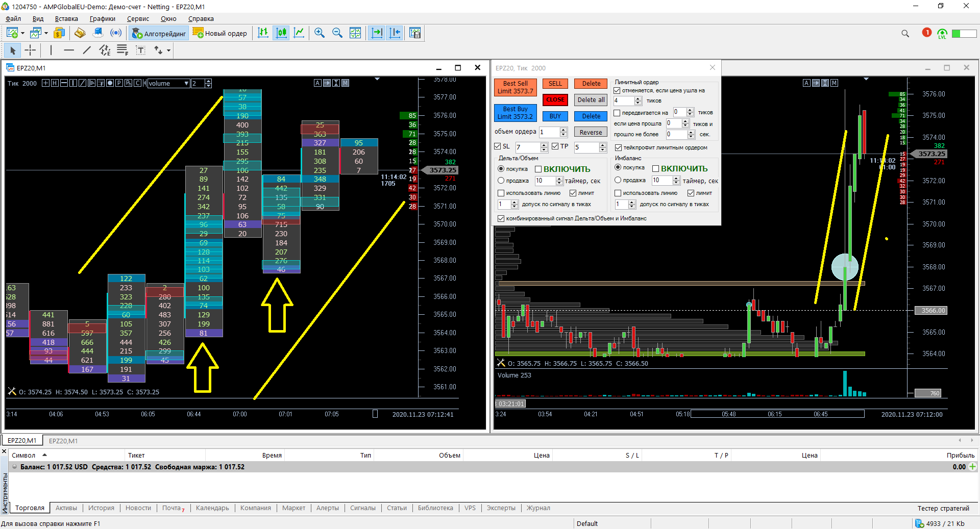This screenshot has width=980, height=529.
Task: Toggle the SL checkbox
Action: tap(498, 146)
